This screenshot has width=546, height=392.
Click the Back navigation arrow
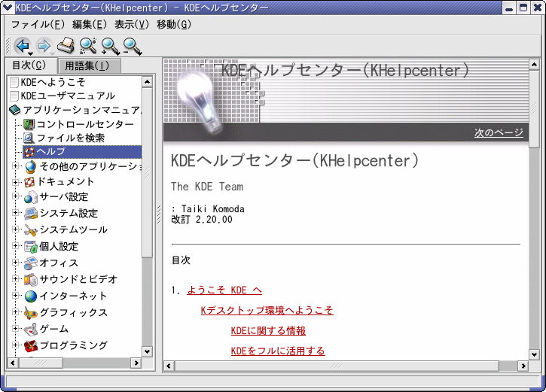click(23, 46)
